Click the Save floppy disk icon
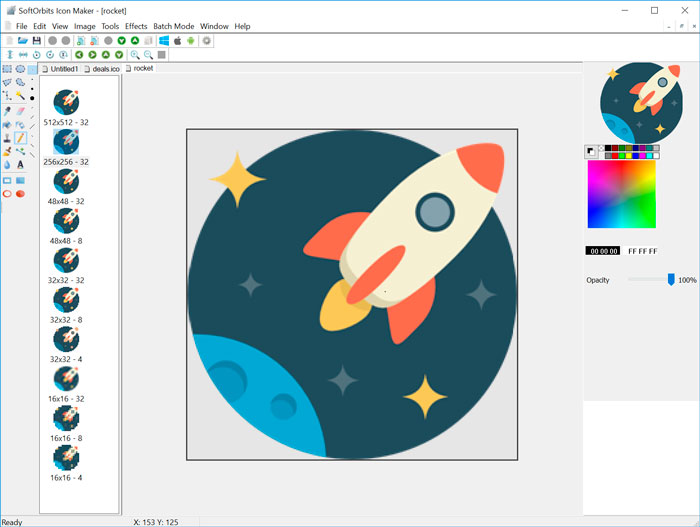Image resolution: width=700 pixels, height=527 pixels. click(x=37, y=41)
